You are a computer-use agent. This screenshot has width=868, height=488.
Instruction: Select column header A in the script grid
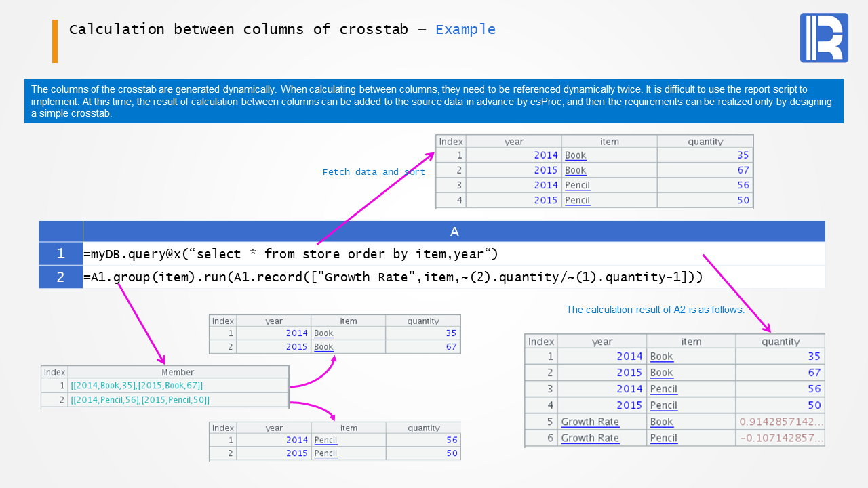click(x=454, y=232)
